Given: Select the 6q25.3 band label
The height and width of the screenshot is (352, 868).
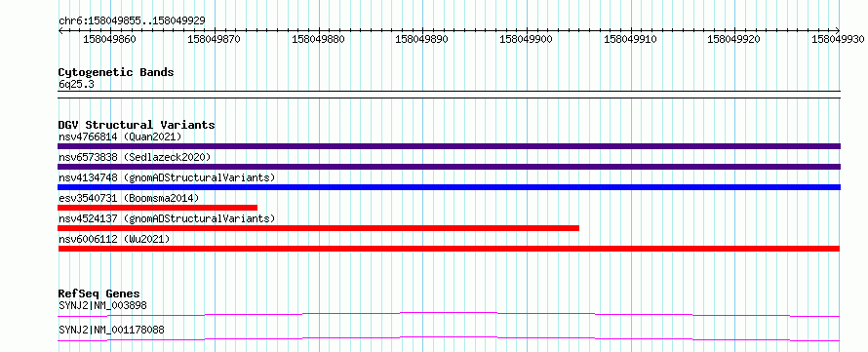Looking at the screenshot, I should pos(76,84).
